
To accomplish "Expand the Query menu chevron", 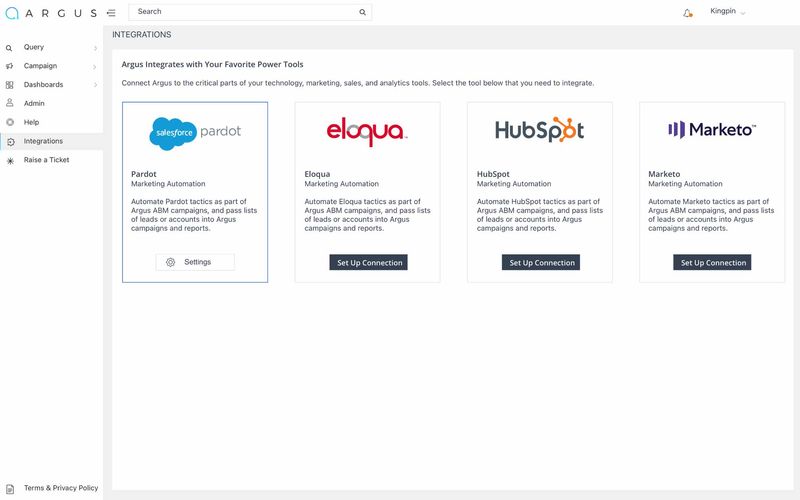I will tap(95, 48).
